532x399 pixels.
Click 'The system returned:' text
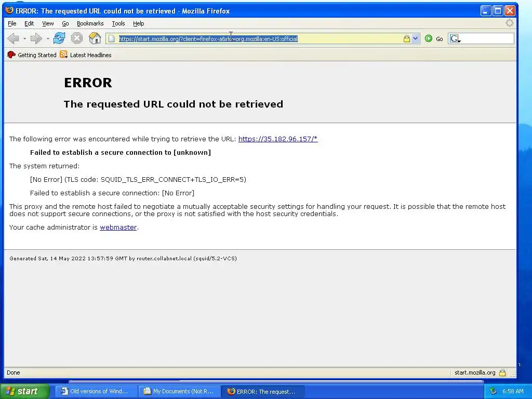(45, 166)
